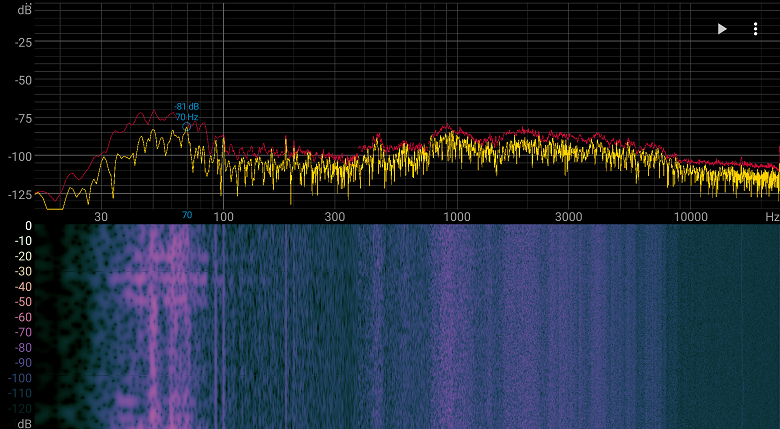The width and height of the screenshot is (780, 429).
Task: Click the '100' frequency axis label
Action: coord(223,216)
